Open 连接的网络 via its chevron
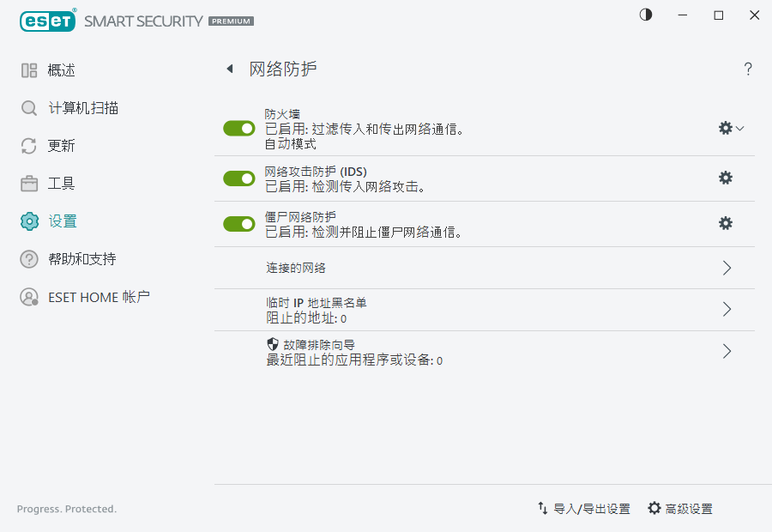 click(x=727, y=267)
